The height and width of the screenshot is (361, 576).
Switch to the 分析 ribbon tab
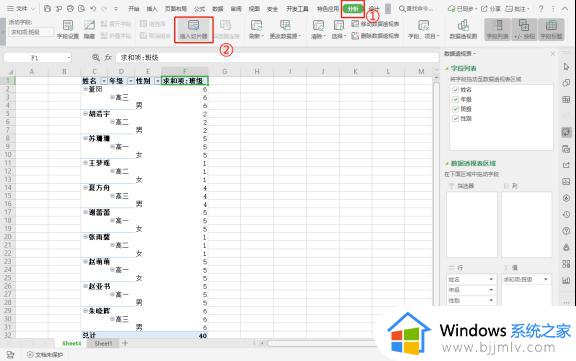point(353,9)
